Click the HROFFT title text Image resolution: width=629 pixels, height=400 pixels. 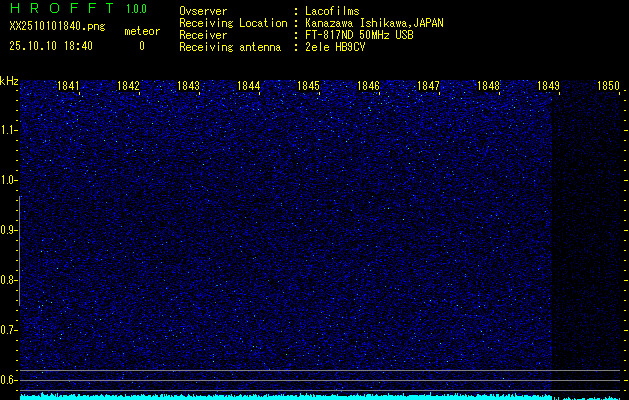click(x=60, y=10)
